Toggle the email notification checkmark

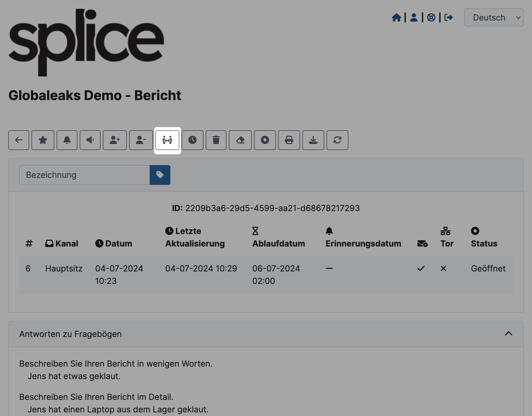[x=421, y=268]
